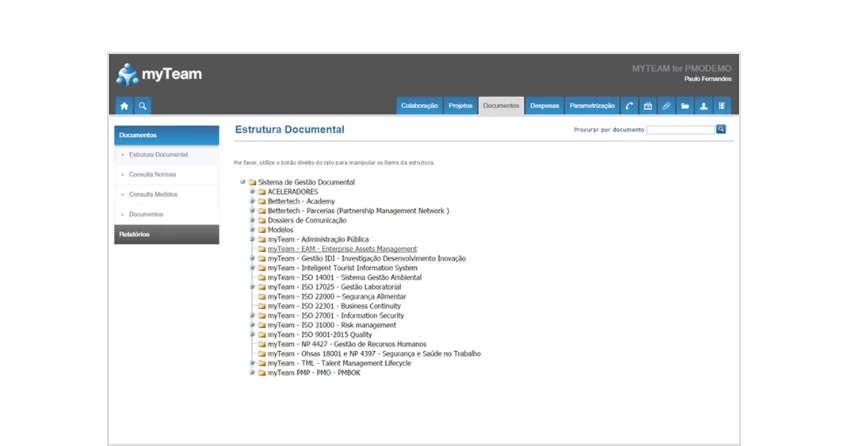The image size is (848, 446).
Task: Open the folder icon in the navigation bar
Action: [685, 105]
